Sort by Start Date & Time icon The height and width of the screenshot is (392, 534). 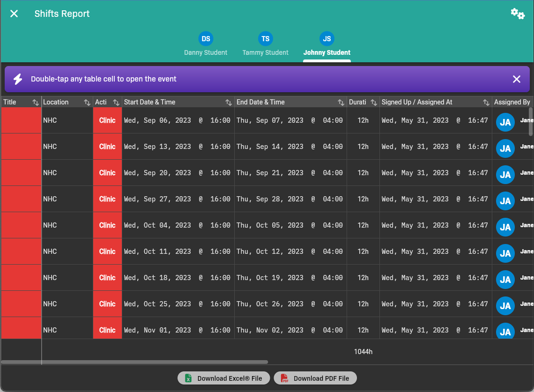229,102
